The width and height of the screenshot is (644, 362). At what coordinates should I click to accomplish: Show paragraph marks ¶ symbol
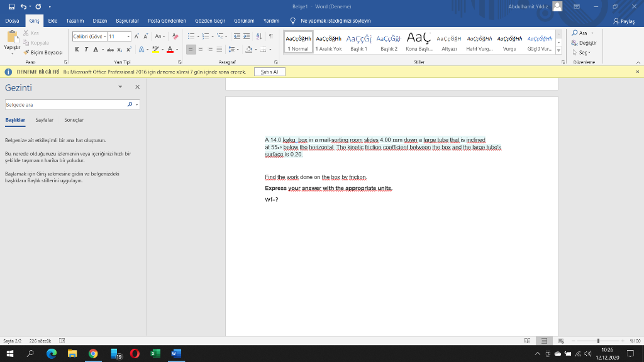[270, 36]
